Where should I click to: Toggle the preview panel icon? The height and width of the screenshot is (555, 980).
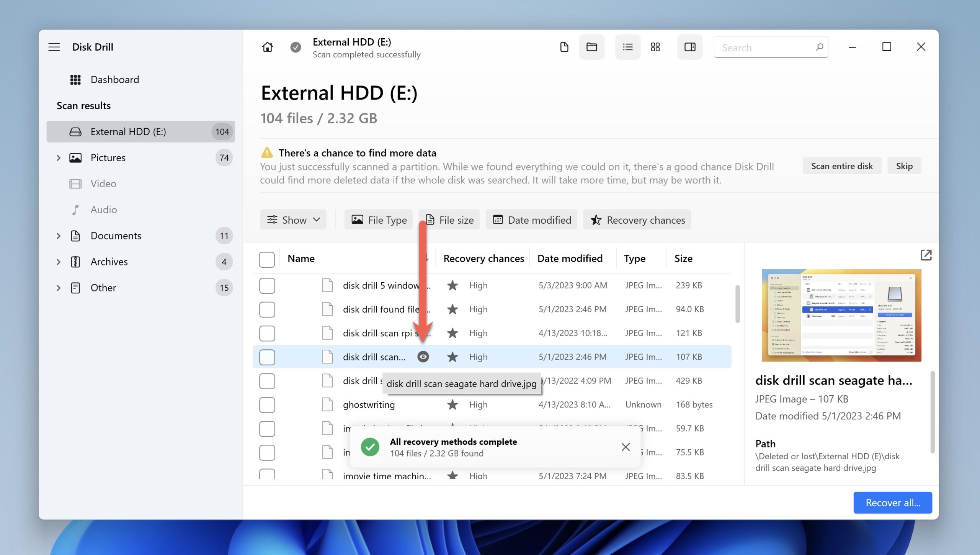[x=690, y=47]
